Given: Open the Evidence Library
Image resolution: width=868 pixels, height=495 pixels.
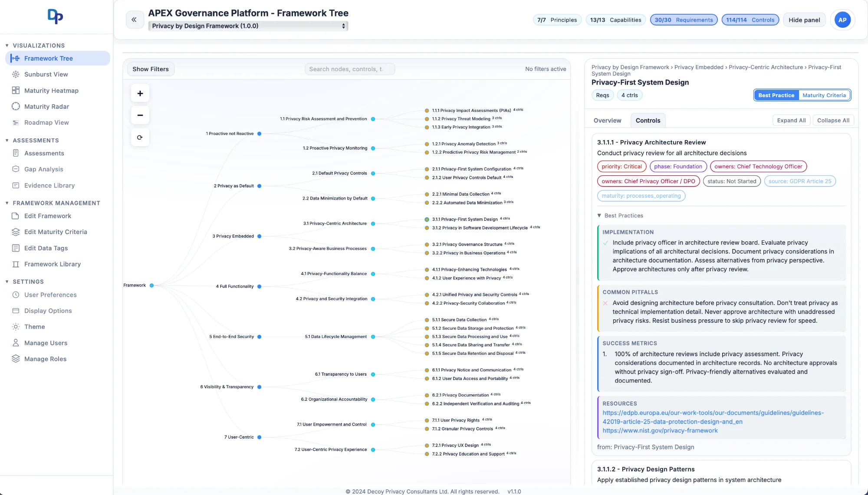Looking at the screenshot, I should 49,185.
